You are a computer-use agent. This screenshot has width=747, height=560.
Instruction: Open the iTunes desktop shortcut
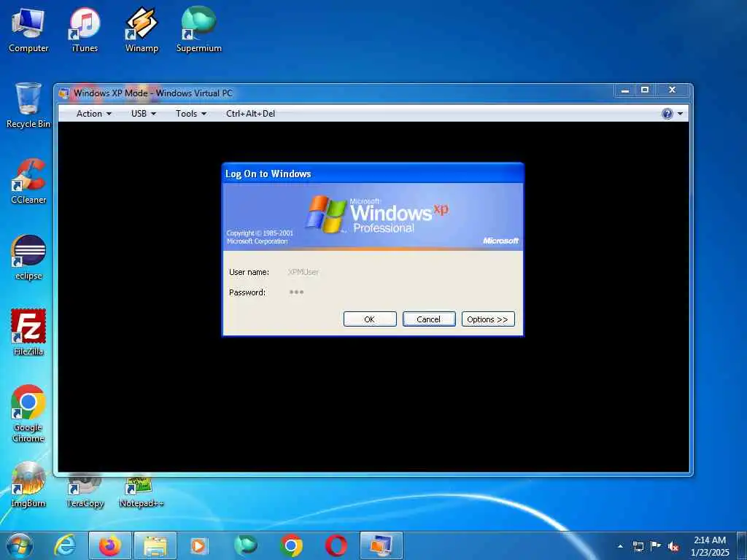(x=85, y=29)
